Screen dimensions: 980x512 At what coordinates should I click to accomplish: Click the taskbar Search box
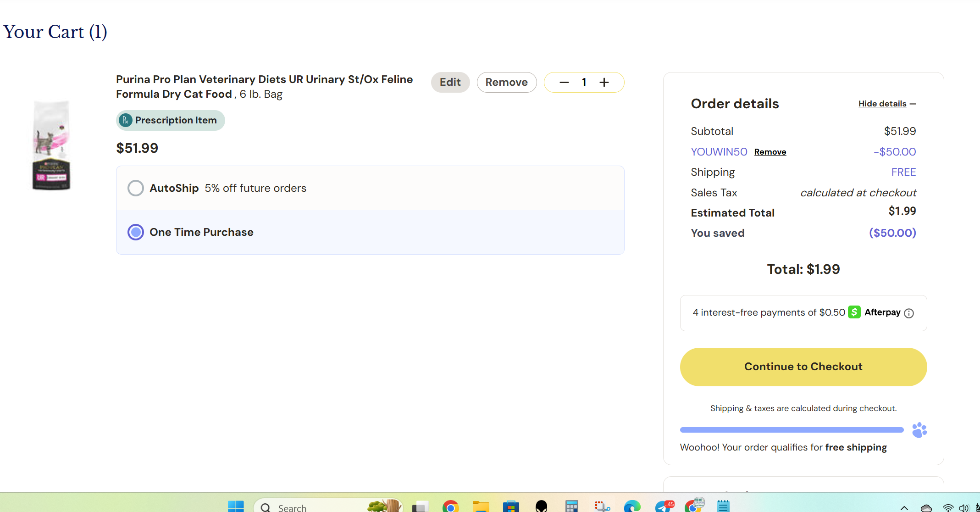328,506
